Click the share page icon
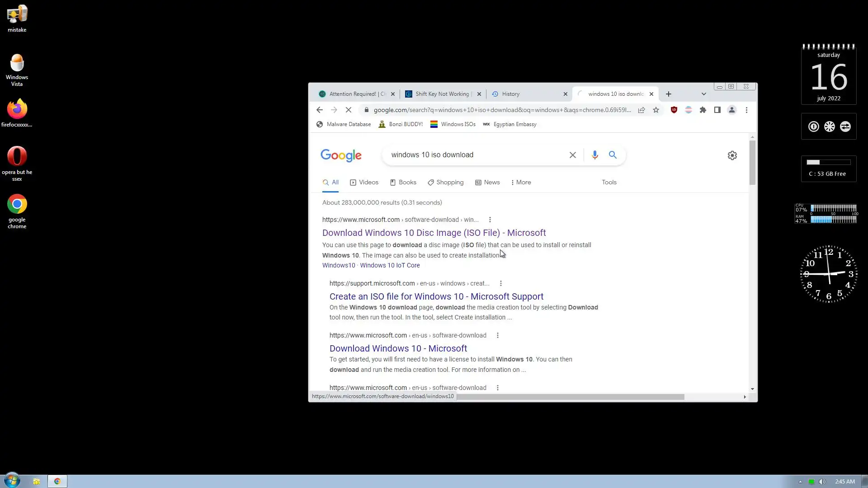The image size is (868, 488). click(x=641, y=110)
